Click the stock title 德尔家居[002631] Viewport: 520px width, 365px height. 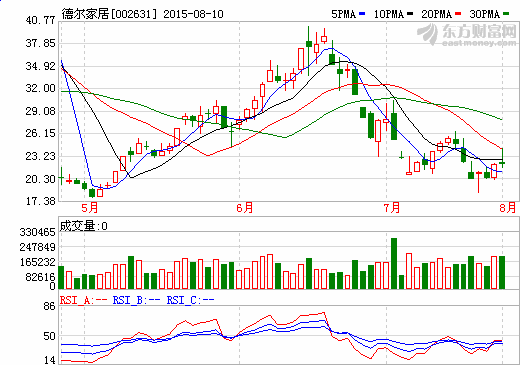[109, 14]
